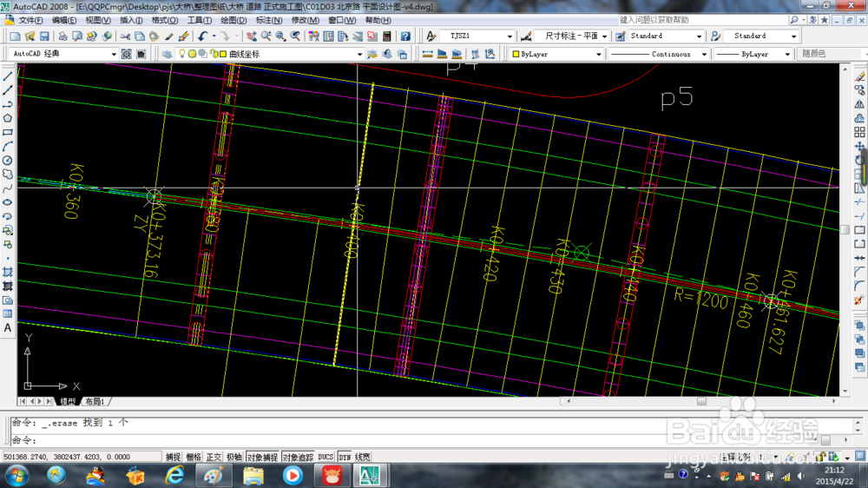Open the 曲线坐标 layer dropdown
868x488 pixels.
pos(360,54)
